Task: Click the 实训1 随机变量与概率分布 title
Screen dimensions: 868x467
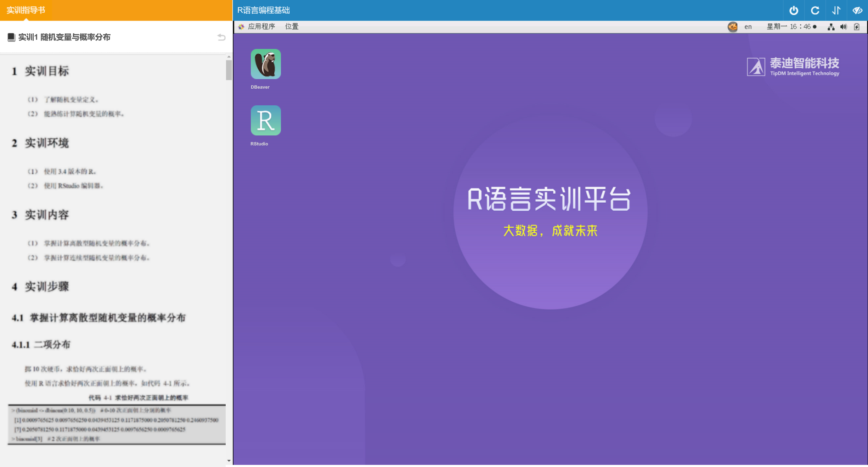Action: coord(64,37)
